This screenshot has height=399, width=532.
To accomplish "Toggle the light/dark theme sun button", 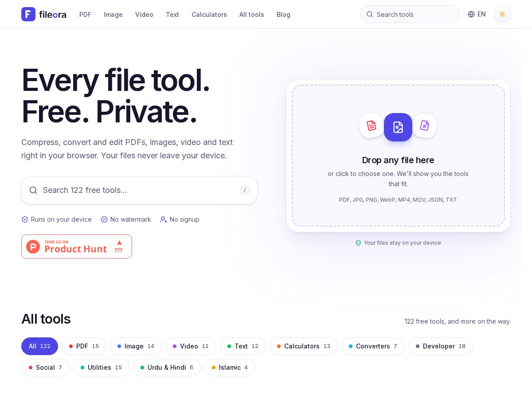I will 502,14.
